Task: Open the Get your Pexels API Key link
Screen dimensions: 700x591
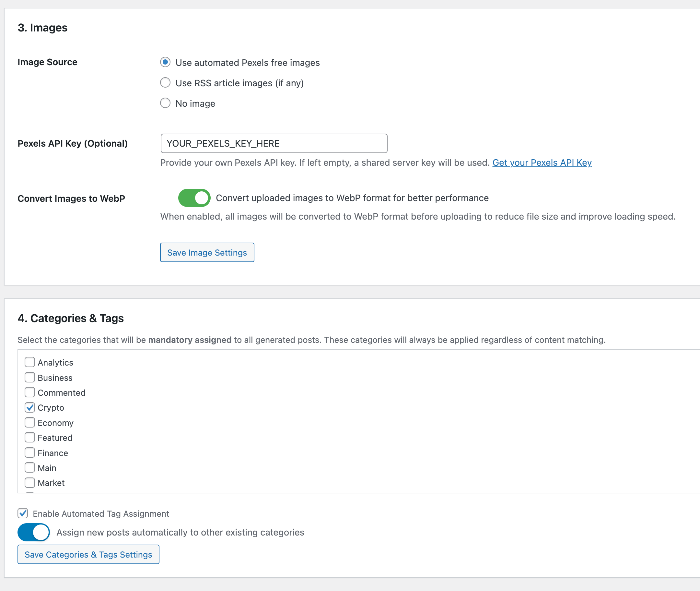Action: click(542, 163)
